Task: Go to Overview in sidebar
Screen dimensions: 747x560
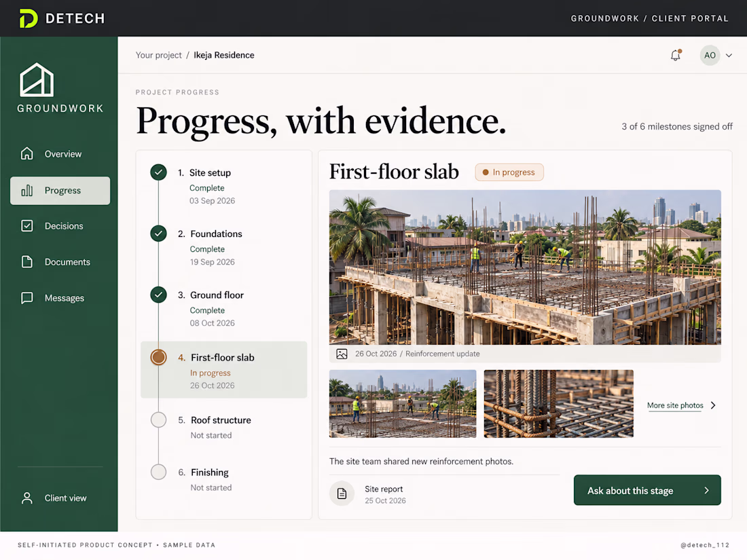Action: (60, 154)
